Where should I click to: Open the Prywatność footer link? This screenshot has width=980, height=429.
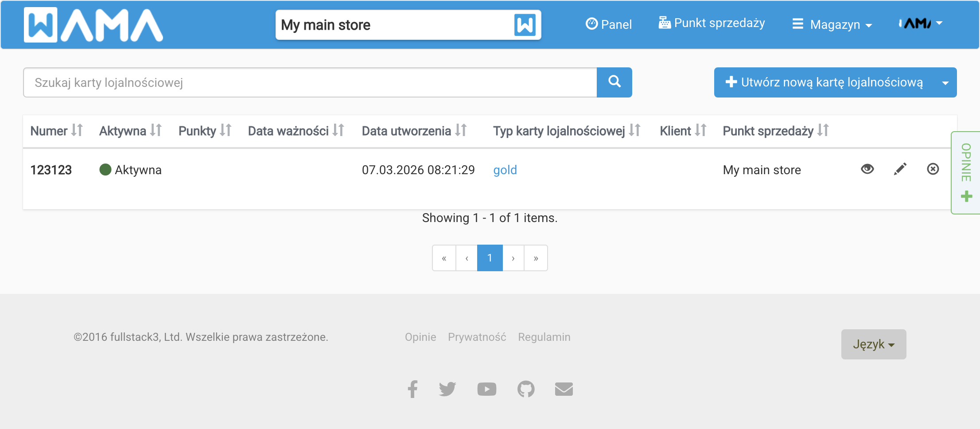click(477, 337)
